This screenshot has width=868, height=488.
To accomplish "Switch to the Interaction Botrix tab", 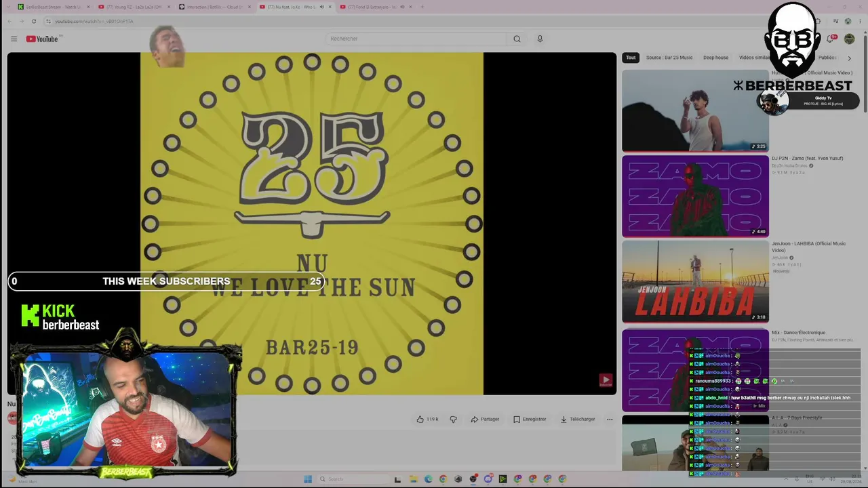I will [214, 7].
